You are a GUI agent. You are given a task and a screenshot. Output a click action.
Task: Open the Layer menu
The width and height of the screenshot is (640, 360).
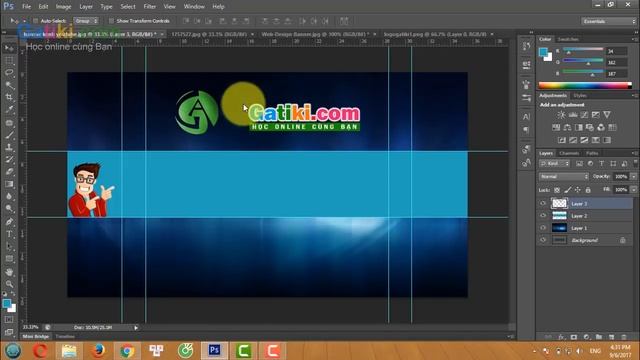pyautogui.click(x=86, y=7)
